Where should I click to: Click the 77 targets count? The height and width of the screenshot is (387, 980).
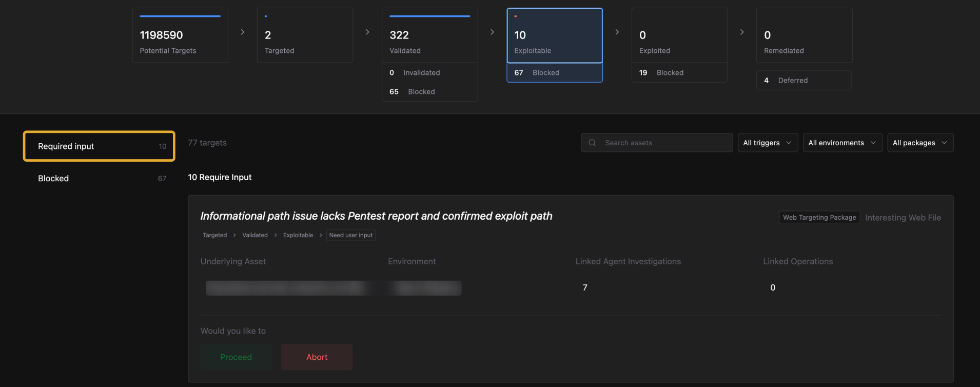207,143
